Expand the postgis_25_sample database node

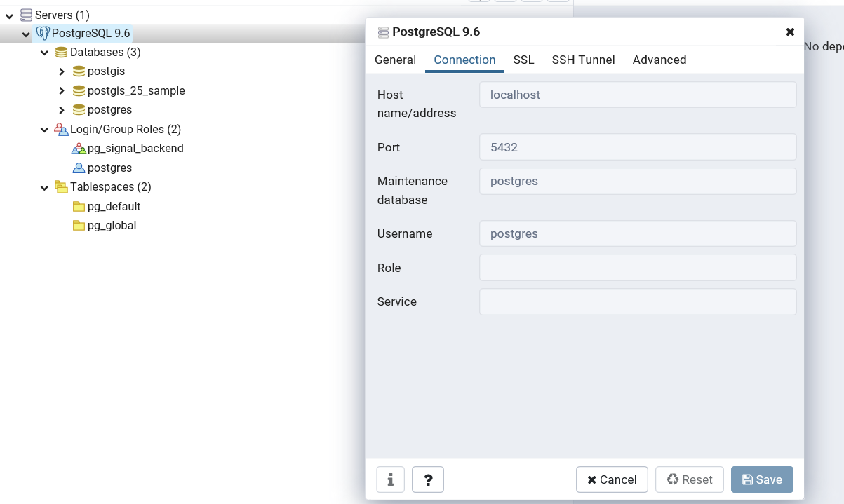coord(62,91)
